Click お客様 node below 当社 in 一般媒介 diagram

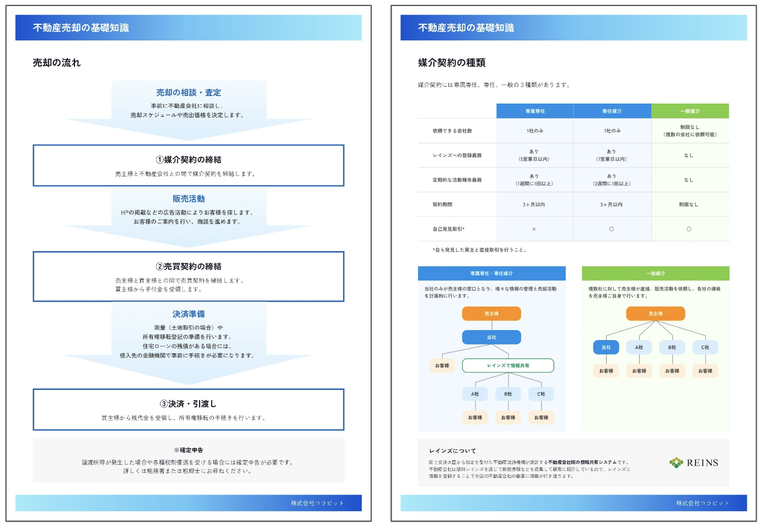[x=606, y=371]
